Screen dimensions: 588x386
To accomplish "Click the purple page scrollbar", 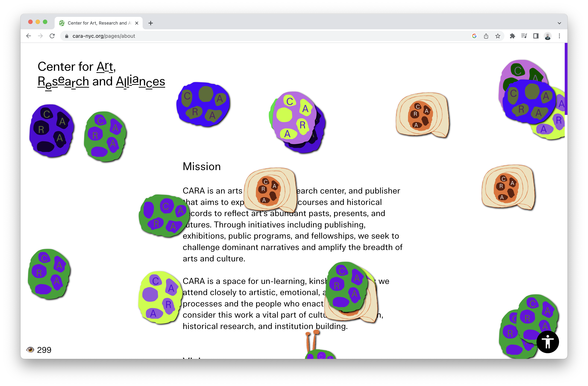I will [x=566, y=79].
